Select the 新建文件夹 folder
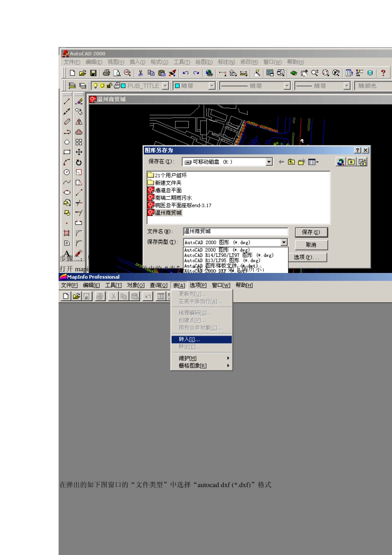 (165, 183)
